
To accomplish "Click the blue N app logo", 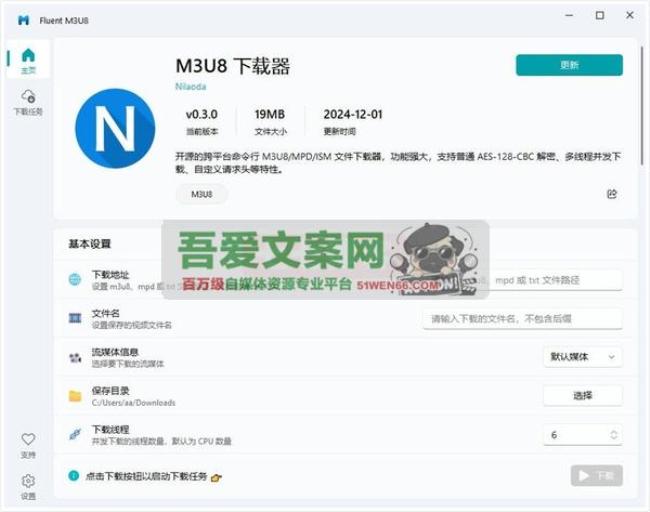I will click(x=115, y=128).
